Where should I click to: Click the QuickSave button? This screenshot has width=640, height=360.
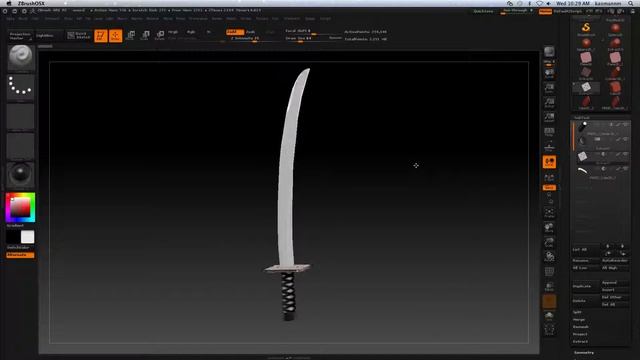point(483,11)
